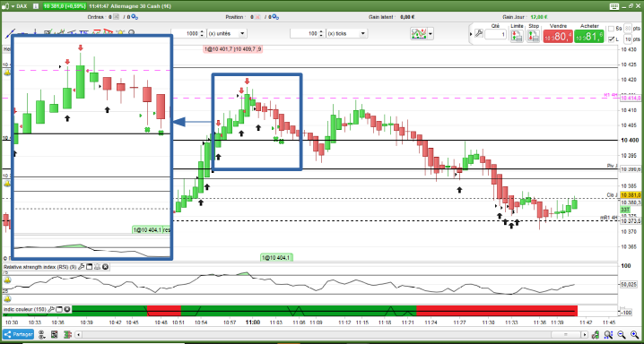Click the Gain Jour 12,00 € value
Viewport: 644px width, 344px height.
point(539,17)
